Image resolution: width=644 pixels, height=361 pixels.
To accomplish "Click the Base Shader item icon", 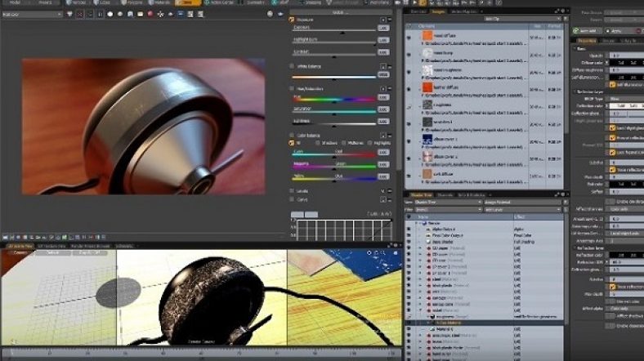I will click(426, 242).
